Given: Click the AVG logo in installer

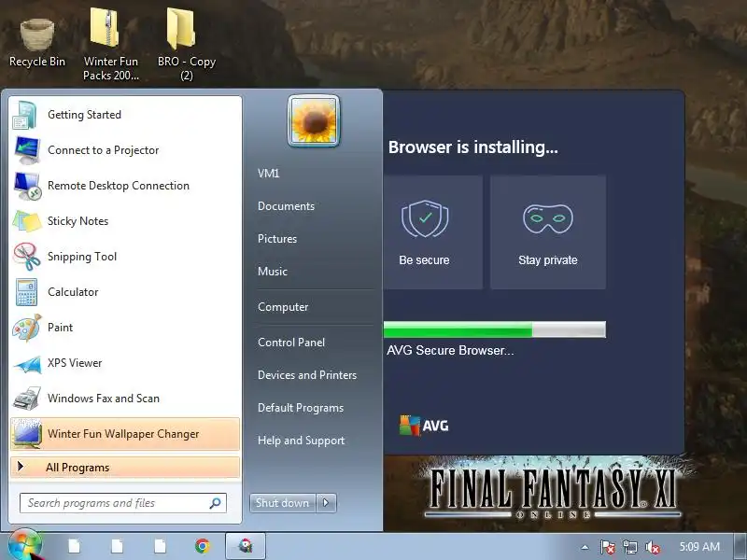Looking at the screenshot, I should (424, 426).
